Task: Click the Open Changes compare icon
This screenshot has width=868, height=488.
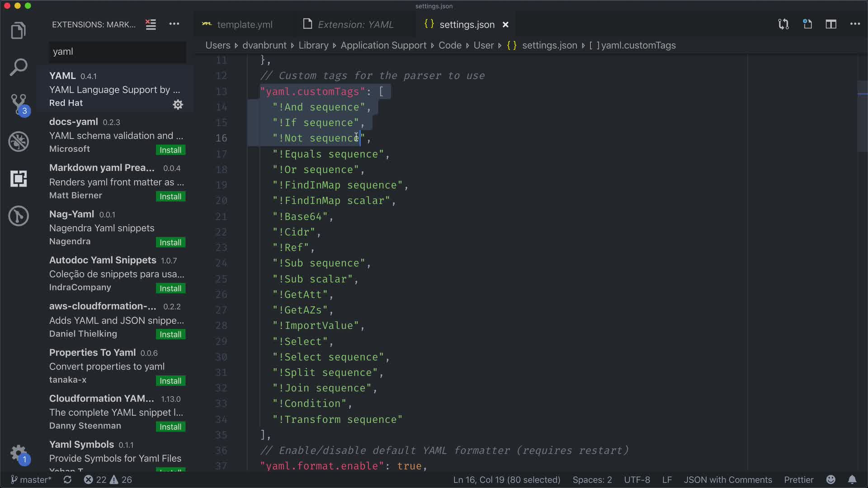Action: pos(783,24)
